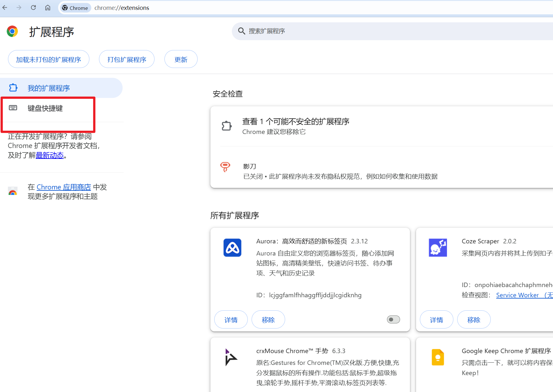Screen dimensions: 553x392
Task: Go back with the browser back arrow
Action: (5, 8)
